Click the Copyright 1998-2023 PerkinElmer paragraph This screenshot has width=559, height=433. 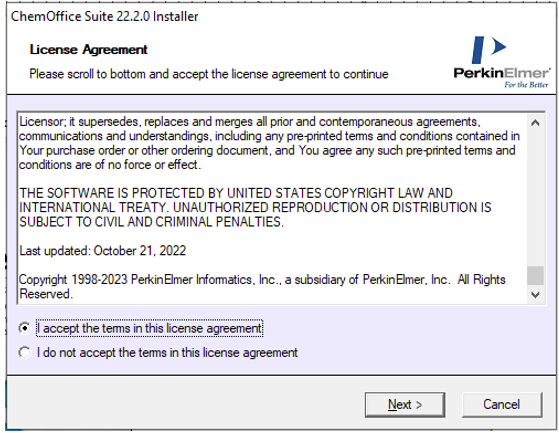[x=262, y=287]
